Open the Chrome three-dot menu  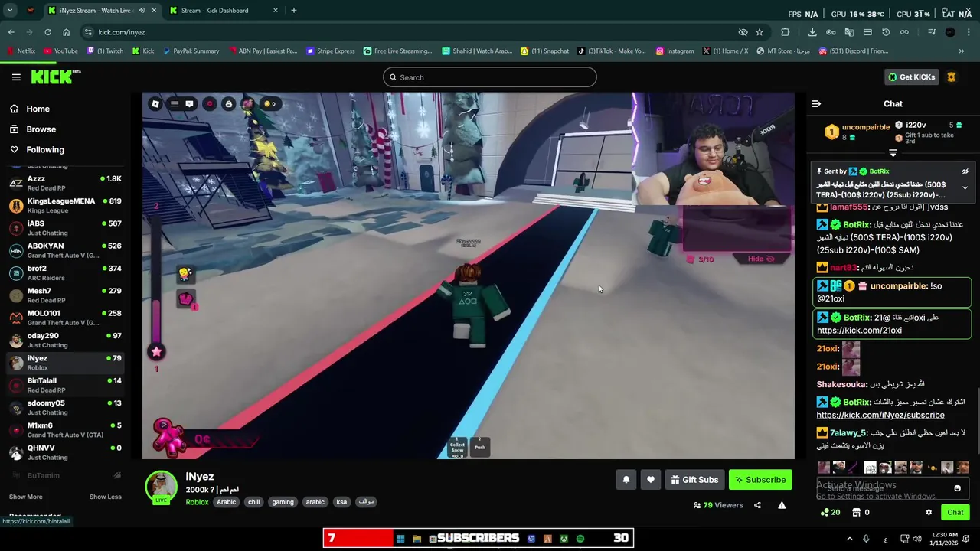coord(969,32)
